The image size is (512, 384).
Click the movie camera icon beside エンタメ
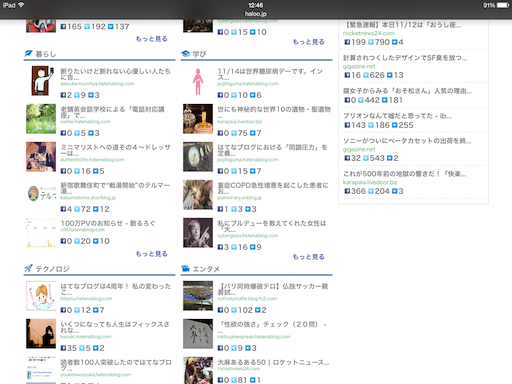(x=185, y=268)
